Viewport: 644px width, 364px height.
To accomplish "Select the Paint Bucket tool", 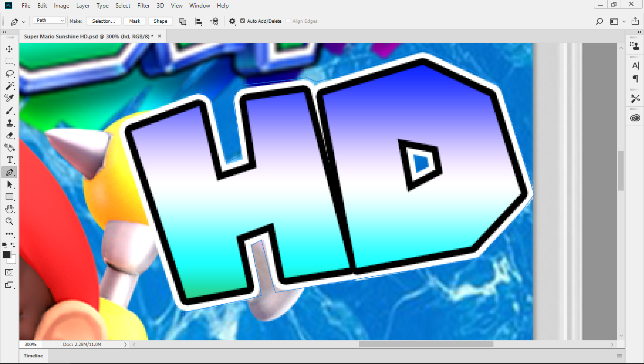I will (x=9, y=147).
